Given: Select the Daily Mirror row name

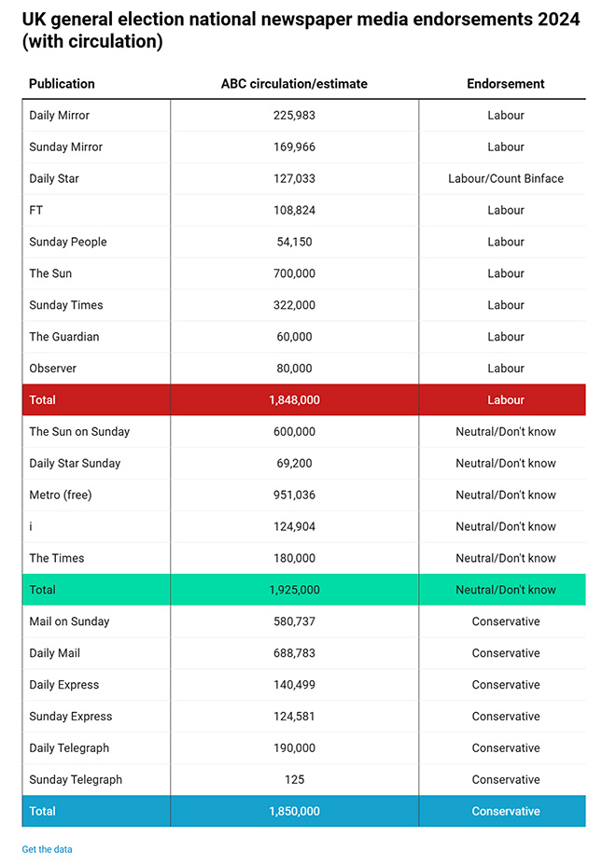Looking at the screenshot, I should pyautogui.click(x=60, y=116).
